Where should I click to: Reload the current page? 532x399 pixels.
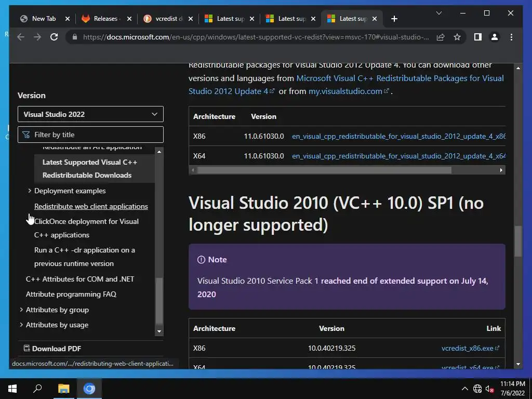(54, 37)
